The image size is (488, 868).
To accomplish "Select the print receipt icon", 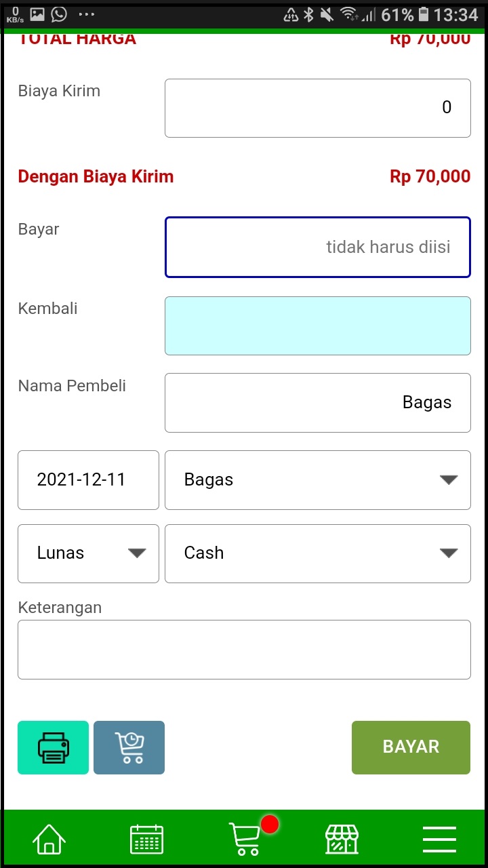I will [x=53, y=747].
